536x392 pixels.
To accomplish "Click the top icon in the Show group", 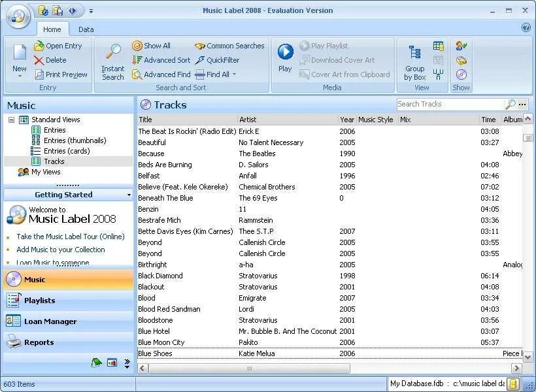I will 461,46.
